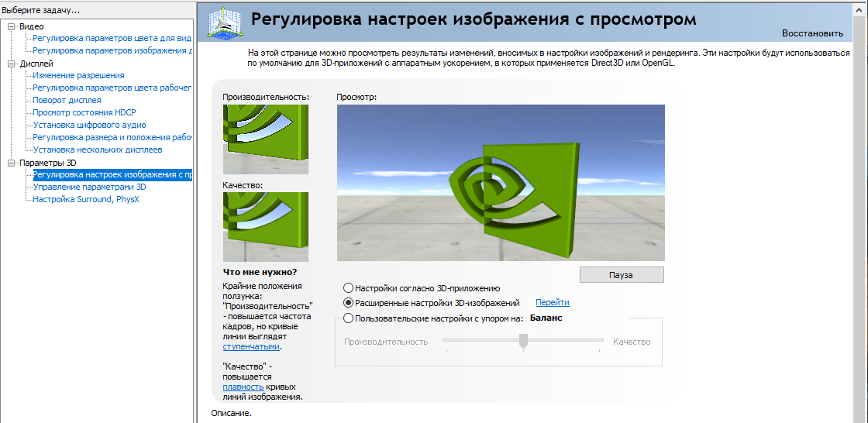This screenshot has height=423, width=868.
Task: Open Поворот дисплея
Action: tap(67, 100)
